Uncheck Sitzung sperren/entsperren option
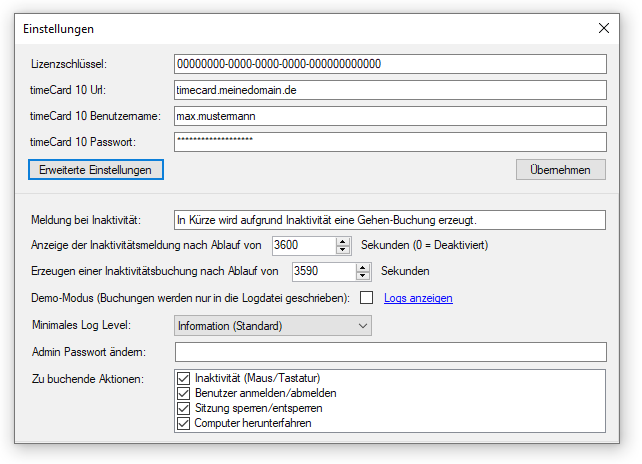Screen dimensions: 642x464 (183, 408)
